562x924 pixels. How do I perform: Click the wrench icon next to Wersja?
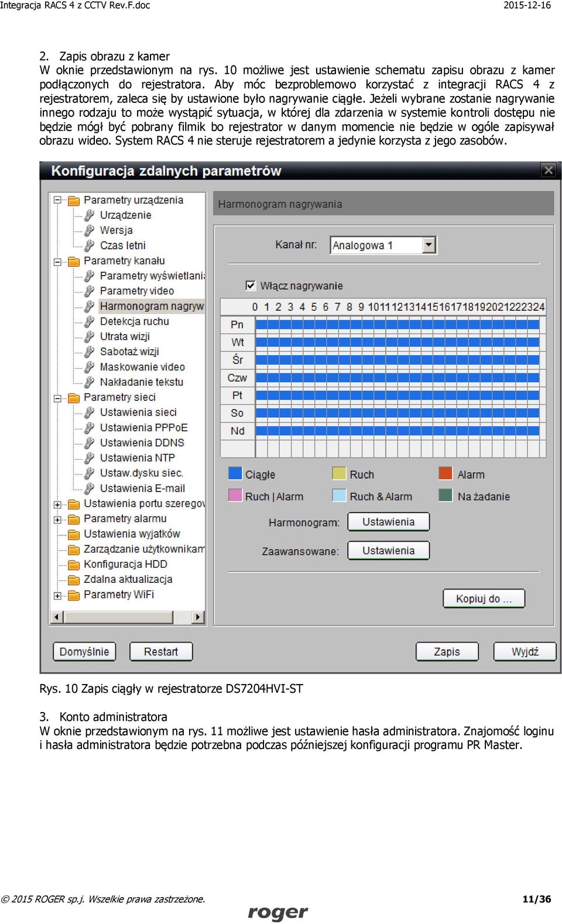click(90, 230)
